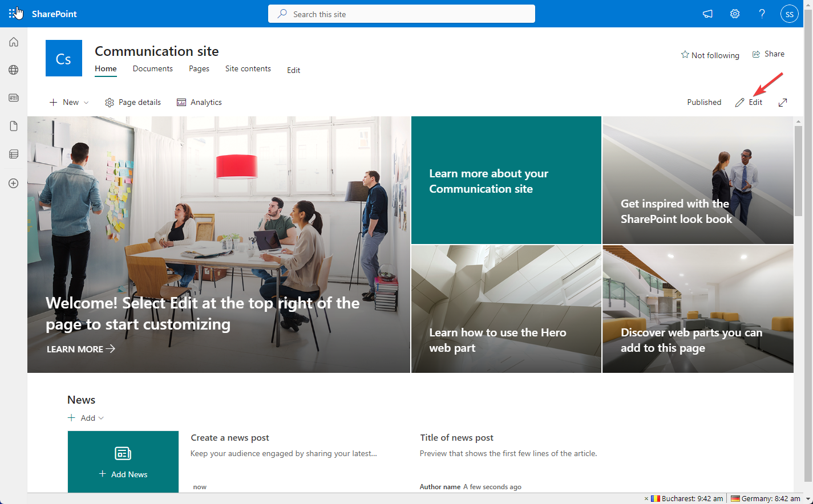This screenshot has height=504, width=813.
Task: Click Edit in the site navigation bar
Action: point(294,70)
